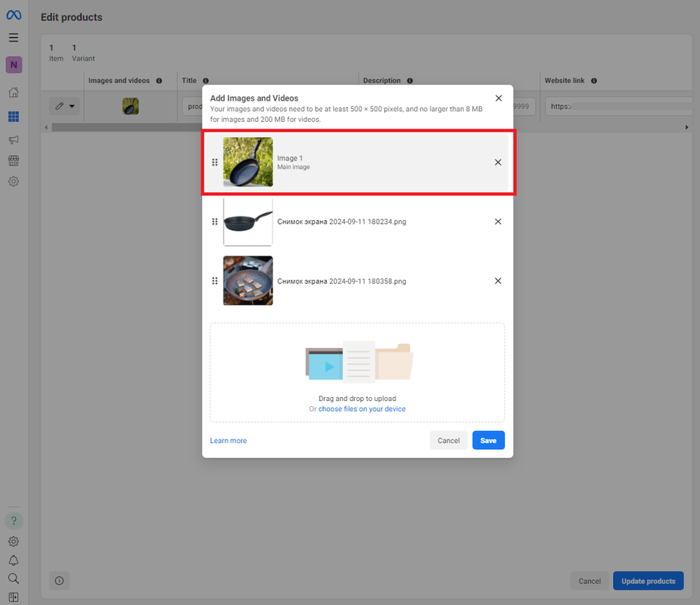Remove the 180234.png image with its X
Screen dimensions: 700x605
(498, 222)
